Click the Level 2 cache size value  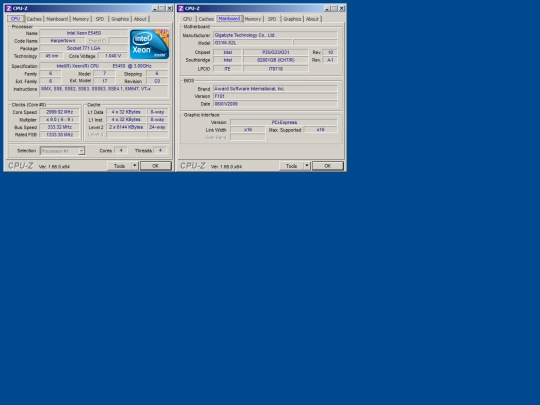click(x=126, y=127)
